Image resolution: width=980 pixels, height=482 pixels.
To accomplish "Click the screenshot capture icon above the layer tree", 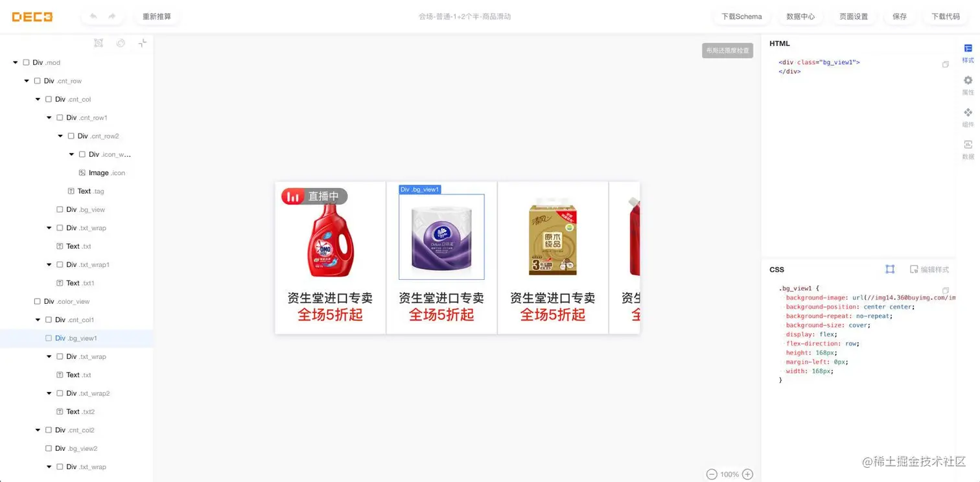I will click(99, 43).
